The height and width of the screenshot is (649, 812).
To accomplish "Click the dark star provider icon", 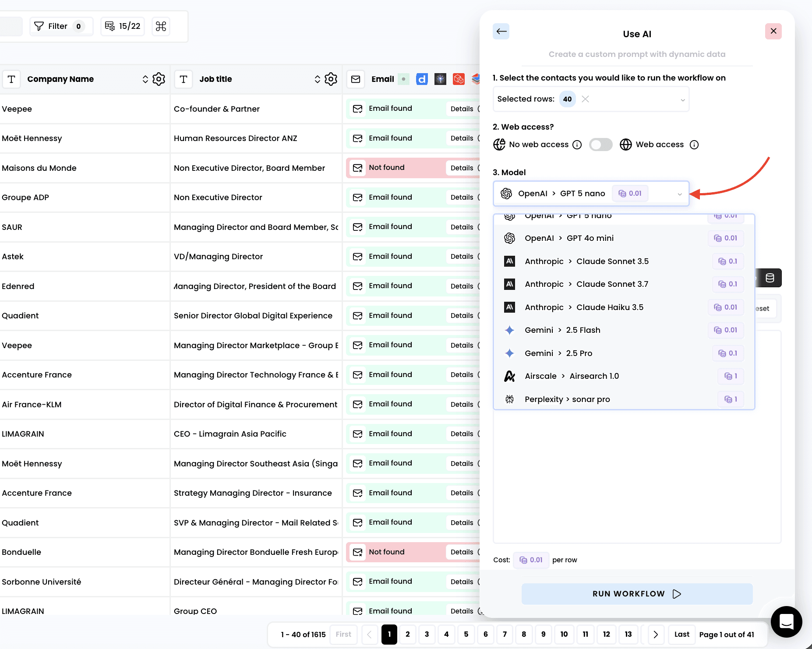I will click(440, 79).
